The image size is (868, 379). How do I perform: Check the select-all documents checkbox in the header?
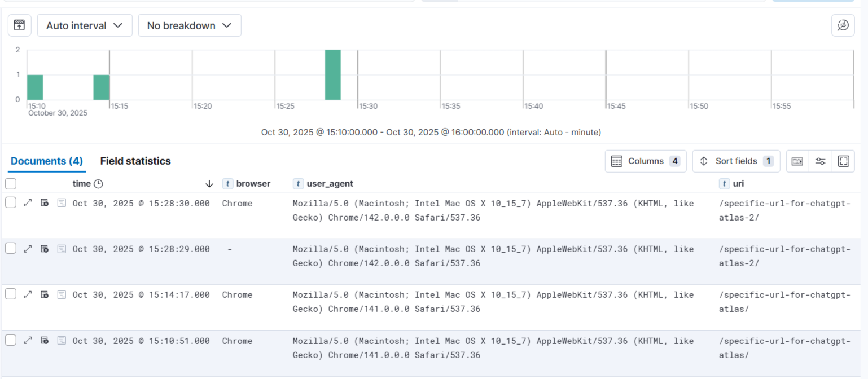[10, 183]
